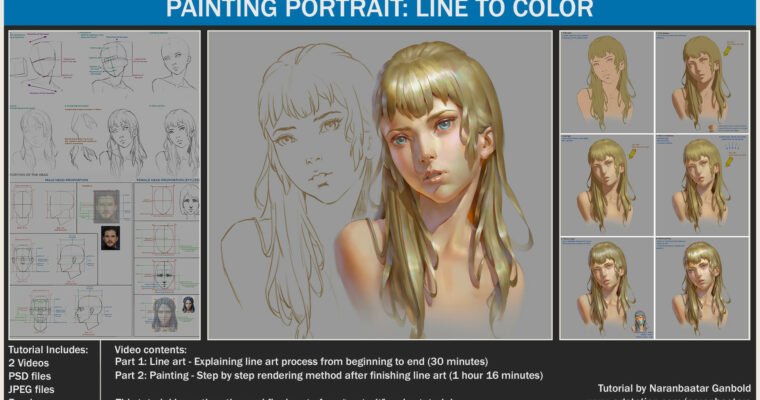The image size is (760, 400).
Task: Open the middle-right painting step thumbnail
Action: click(x=702, y=185)
